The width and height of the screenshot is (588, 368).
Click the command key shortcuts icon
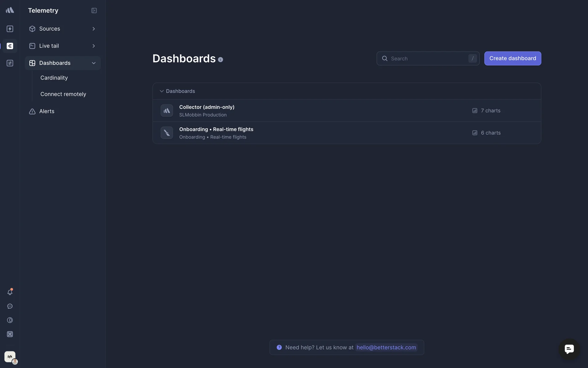click(10, 334)
